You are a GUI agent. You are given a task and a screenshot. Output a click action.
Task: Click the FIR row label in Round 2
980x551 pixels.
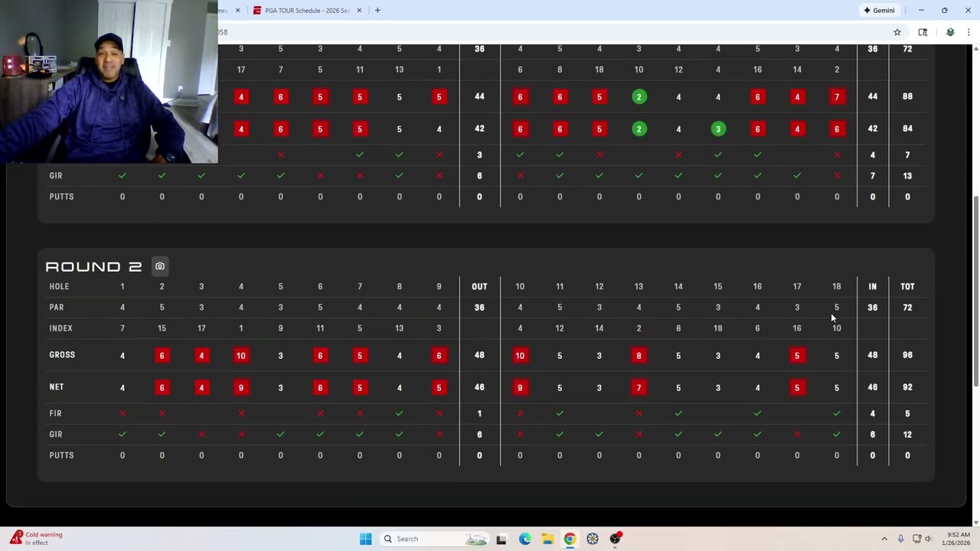click(x=55, y=413)
